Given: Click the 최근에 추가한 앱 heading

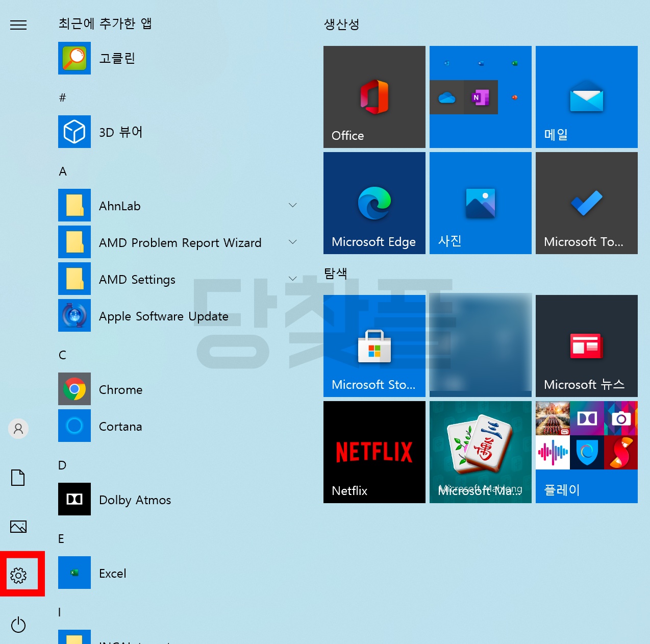Looking at the screenshot, I should click(105, 23).
